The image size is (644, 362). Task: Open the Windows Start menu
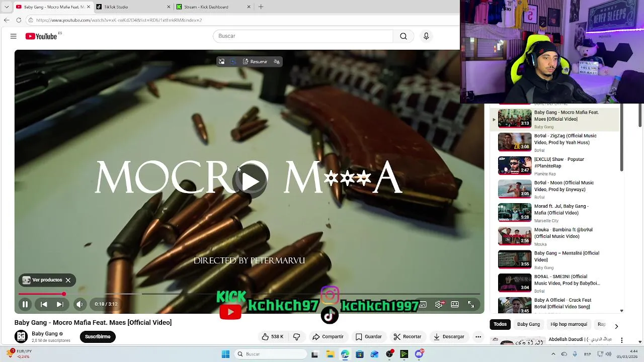[226, 354]
